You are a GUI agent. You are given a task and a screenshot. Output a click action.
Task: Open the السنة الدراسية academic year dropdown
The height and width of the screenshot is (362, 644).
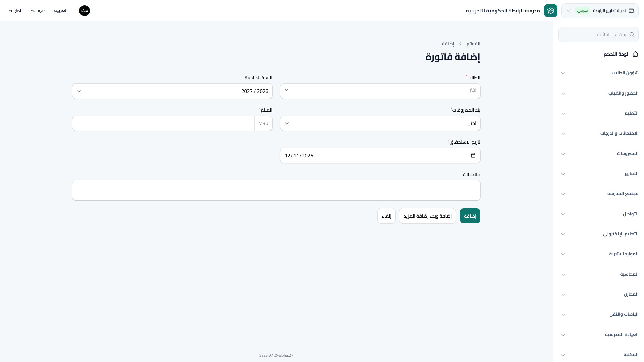point(172,91)
